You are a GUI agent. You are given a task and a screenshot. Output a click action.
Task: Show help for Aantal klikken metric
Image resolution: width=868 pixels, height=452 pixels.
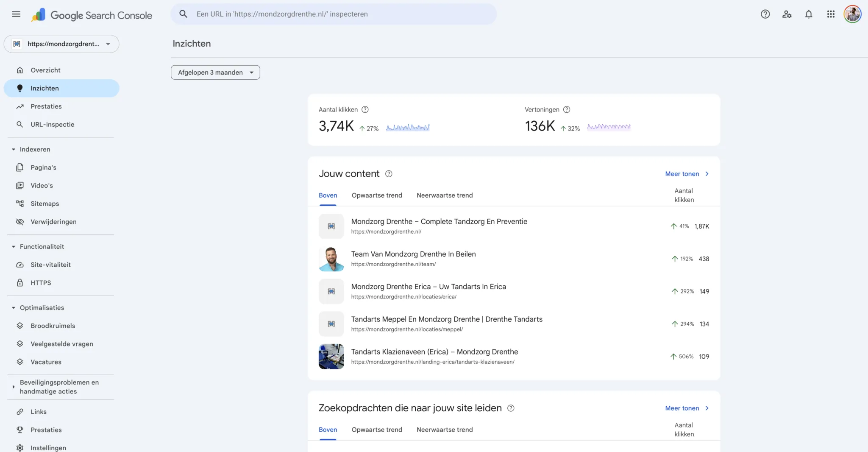click(365, 109)
